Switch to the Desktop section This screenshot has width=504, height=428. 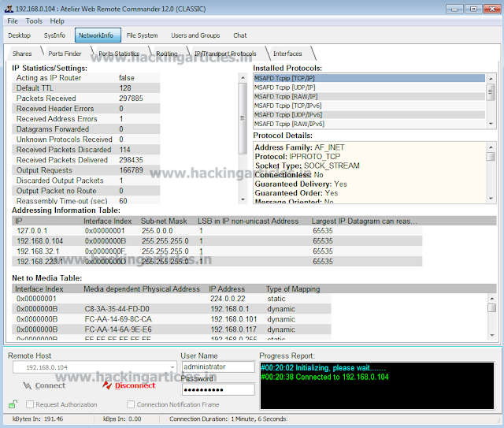[x=19, y=35]
